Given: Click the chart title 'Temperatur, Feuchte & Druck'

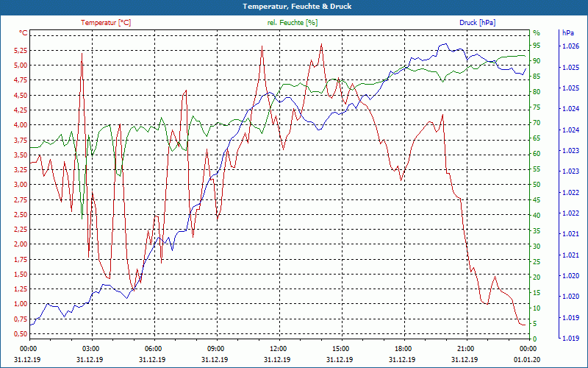Looking at the screenshot, I should coord(297,7).
